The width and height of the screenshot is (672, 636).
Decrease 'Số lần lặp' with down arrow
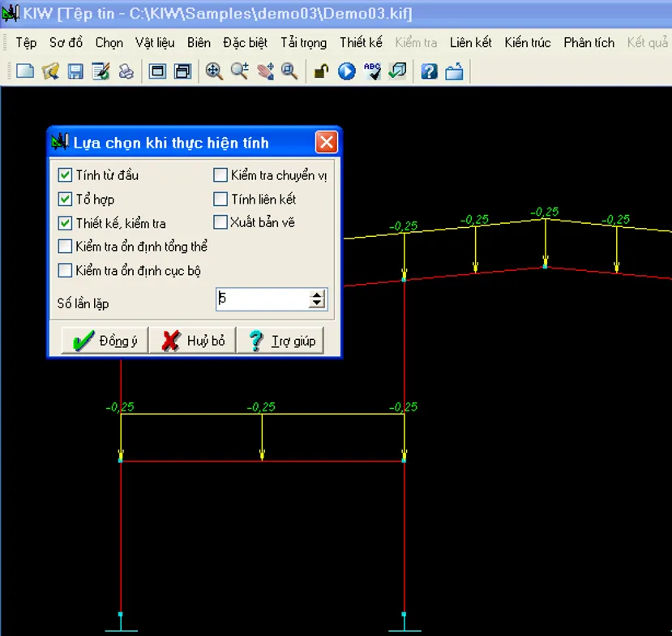click(x=317, y=304)
